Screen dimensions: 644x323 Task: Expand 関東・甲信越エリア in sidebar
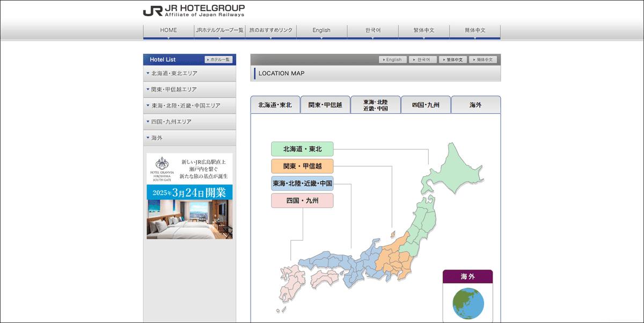click(189, 90)
